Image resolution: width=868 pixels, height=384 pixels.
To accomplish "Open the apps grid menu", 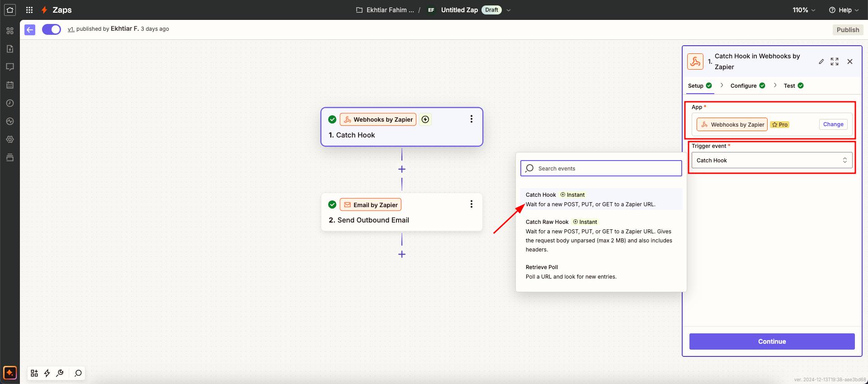I will (x=29, y=9).
